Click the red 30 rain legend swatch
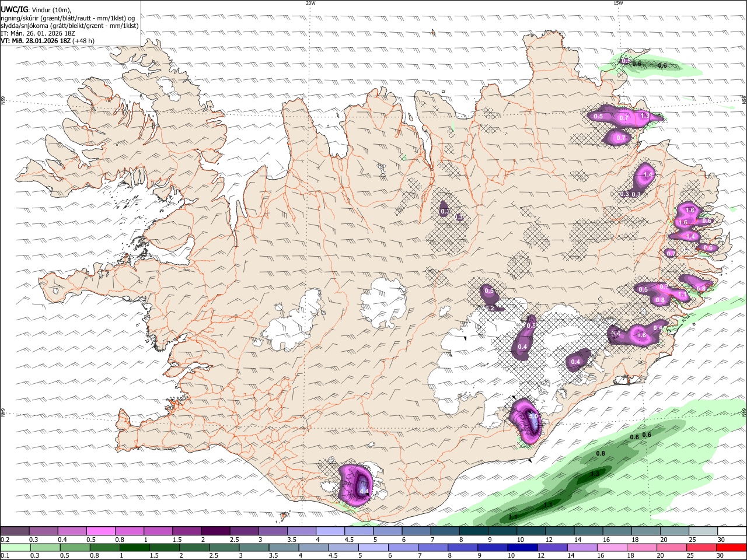The image size is (747, 560). pos(732,547)
